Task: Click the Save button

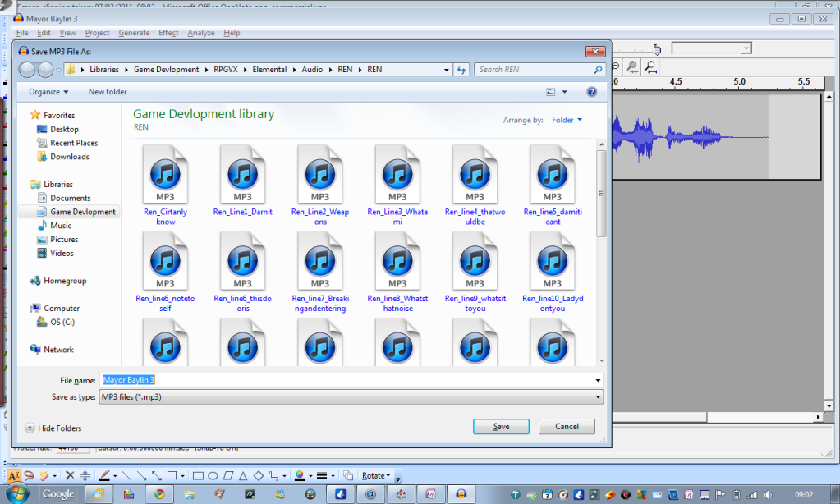Action: (x=501, y=427)
